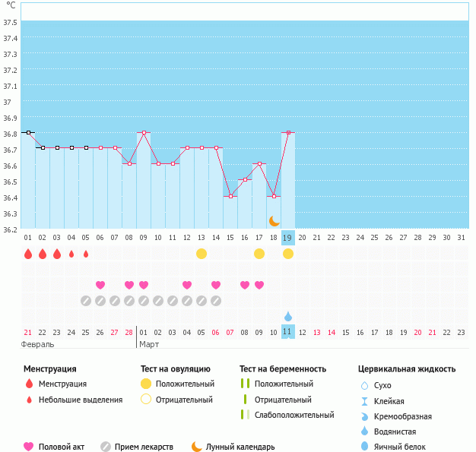
Task: Click the medication pill icon on day 10
Action: tap(158, 301)
